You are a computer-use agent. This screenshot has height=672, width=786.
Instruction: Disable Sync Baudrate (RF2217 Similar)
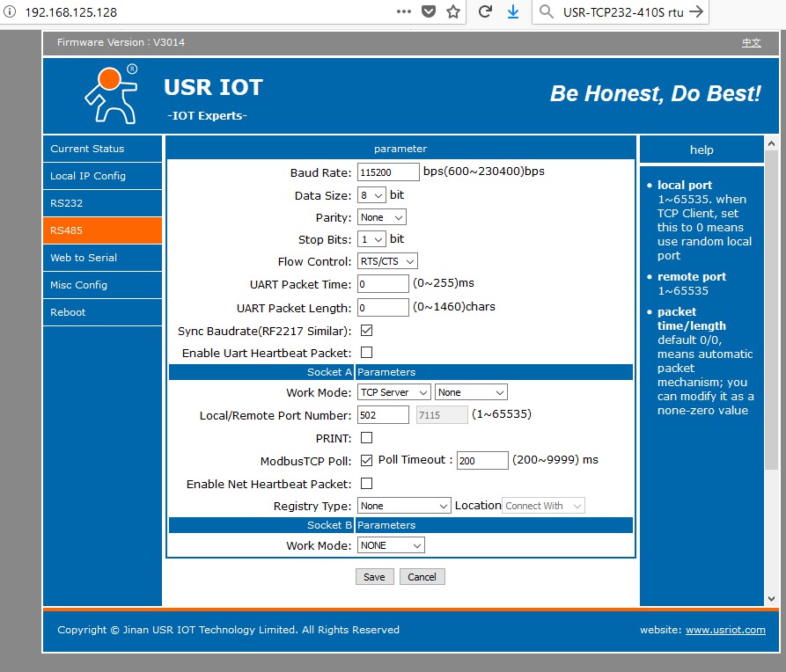365,331
